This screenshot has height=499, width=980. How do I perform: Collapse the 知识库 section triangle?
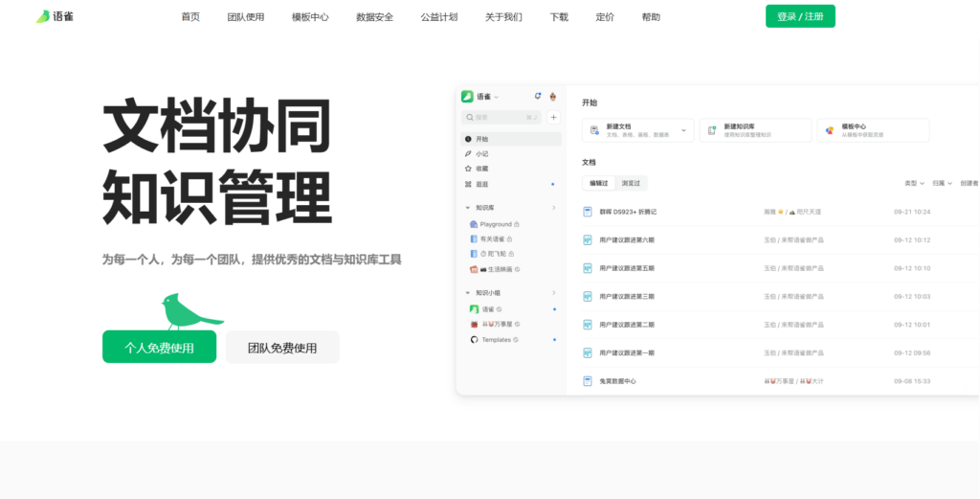click(x=467, y=207)
